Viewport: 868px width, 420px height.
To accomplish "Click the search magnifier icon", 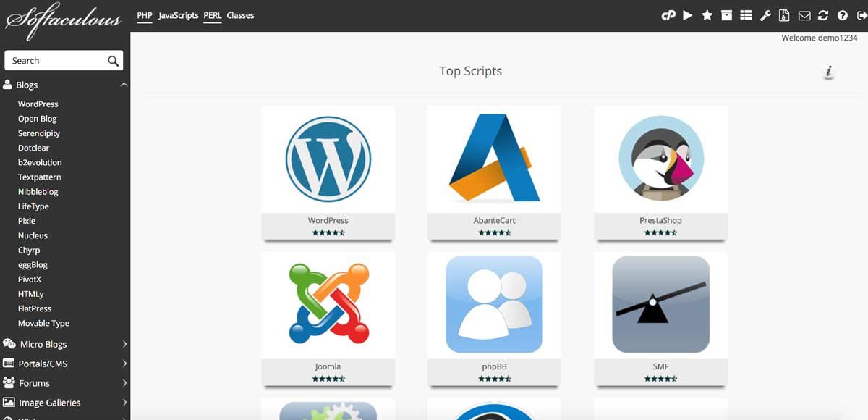I will (113, 61).
